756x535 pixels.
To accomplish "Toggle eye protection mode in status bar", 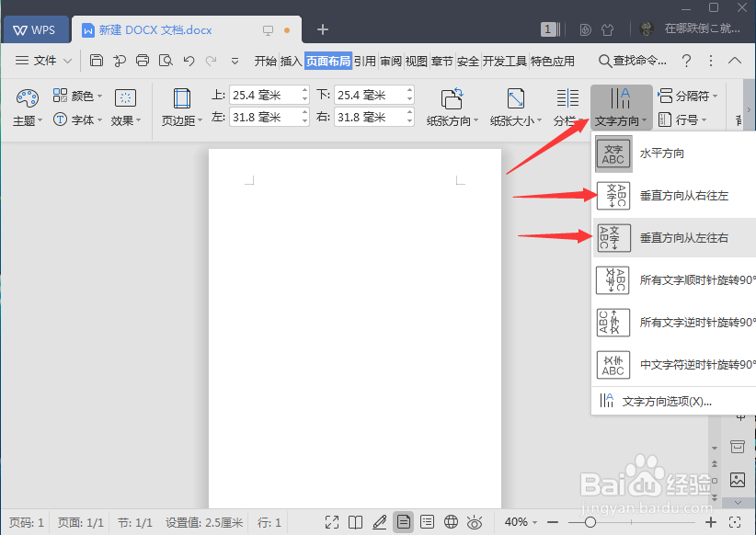I will click(474, 522).
